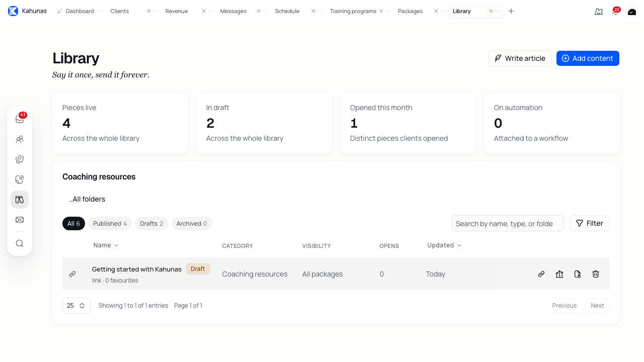Viewport: 644px width, 362px height.
Task: Show only Drafts items
Action: point(151,224)
